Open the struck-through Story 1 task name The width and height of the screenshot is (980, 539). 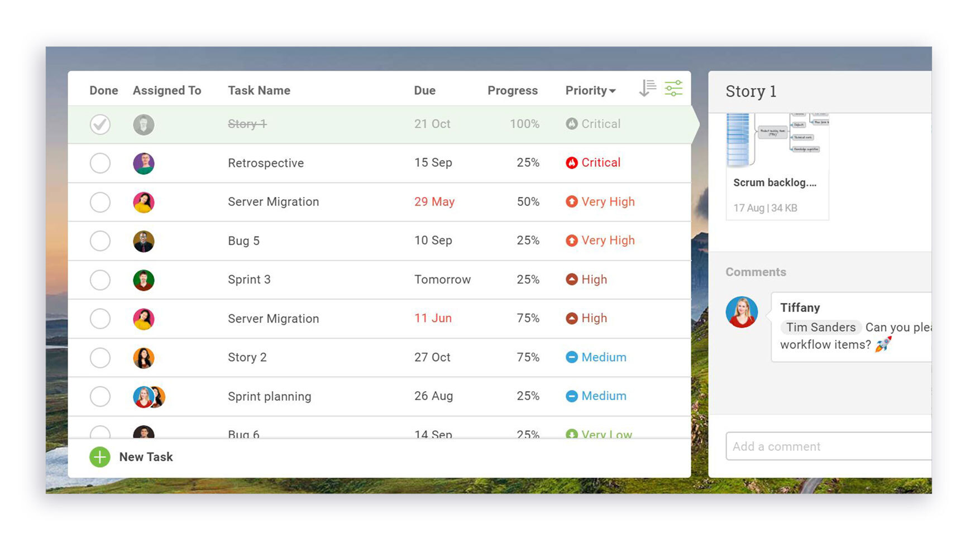[x=247, y=124]
